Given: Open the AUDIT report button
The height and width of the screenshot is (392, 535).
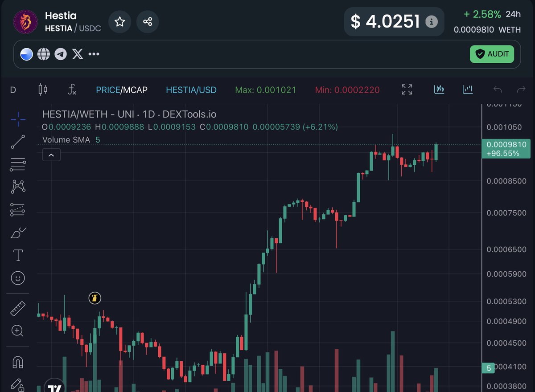Looking at the screenshot, I should (492, 54).
